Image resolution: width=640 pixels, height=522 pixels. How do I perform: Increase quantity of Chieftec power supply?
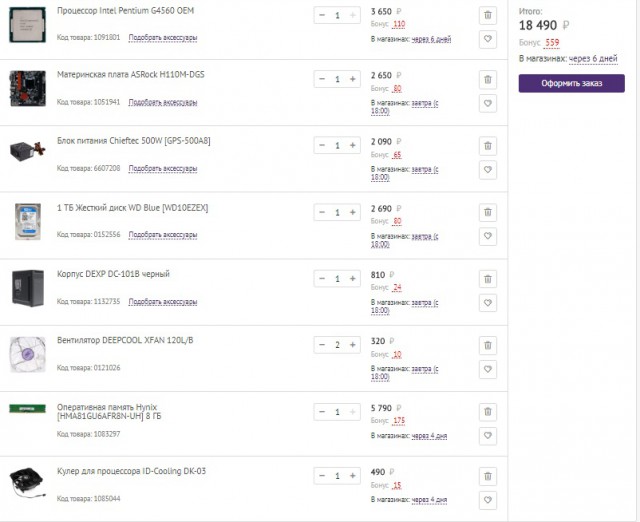(x=353, y=145)
